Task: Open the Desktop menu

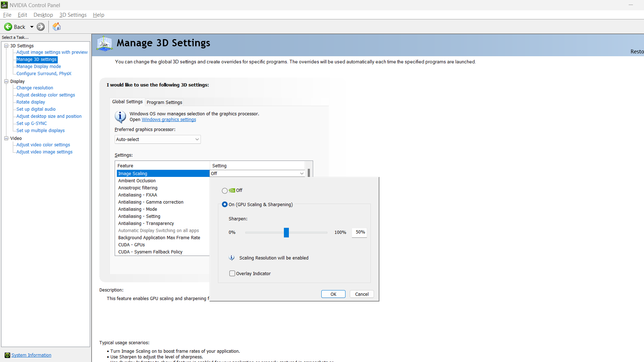Action: click(x=43, y=15)
